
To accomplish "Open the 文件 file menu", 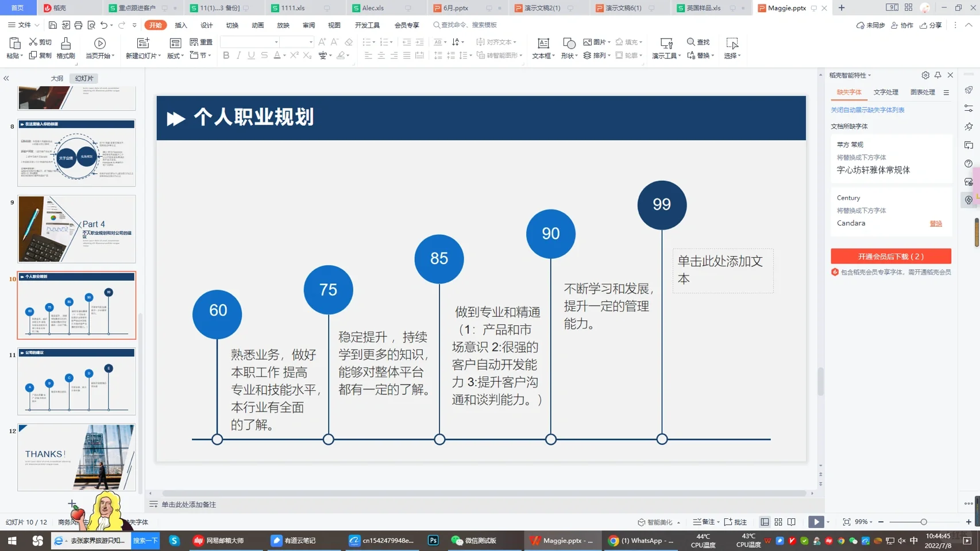I will tap(24, 25).
